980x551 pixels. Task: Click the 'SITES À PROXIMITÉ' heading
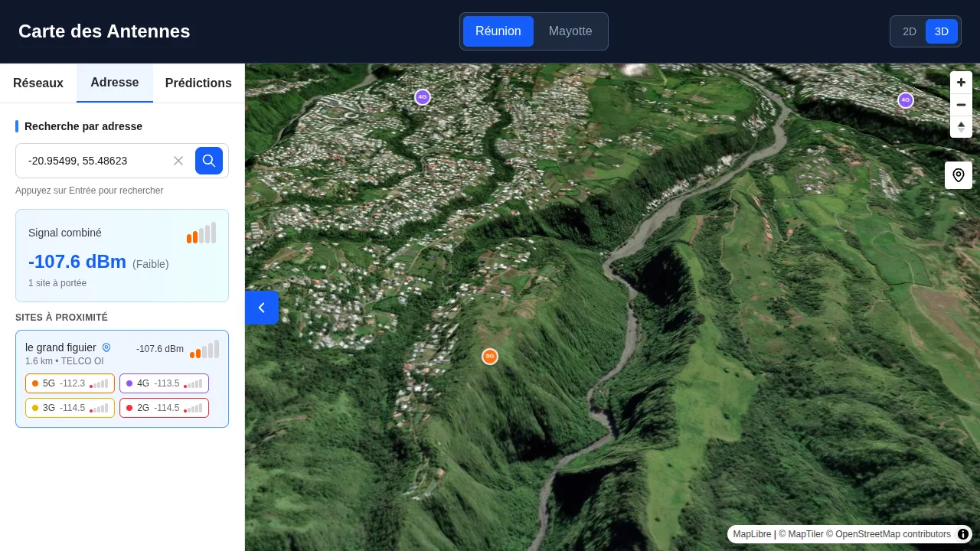(61, 318)
